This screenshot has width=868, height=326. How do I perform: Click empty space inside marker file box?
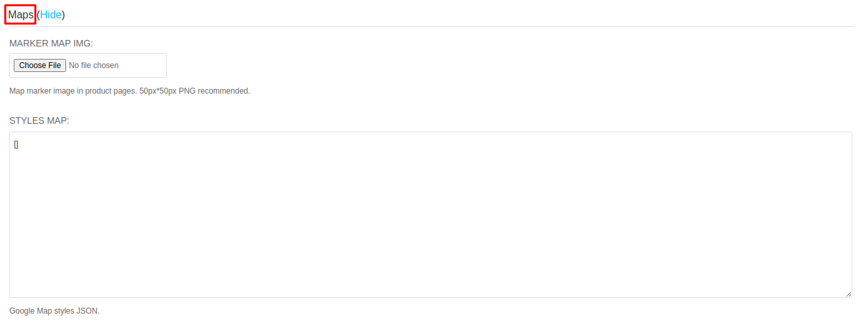coord(143,65)
